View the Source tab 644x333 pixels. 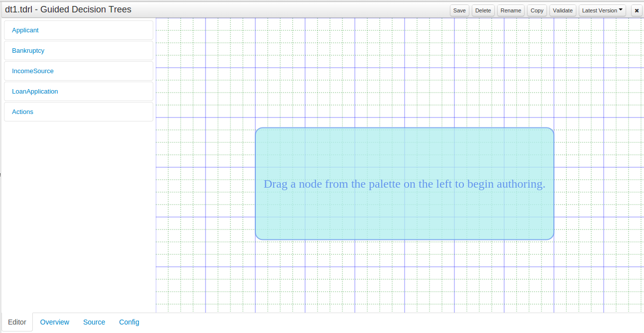(x=94, y=322)
